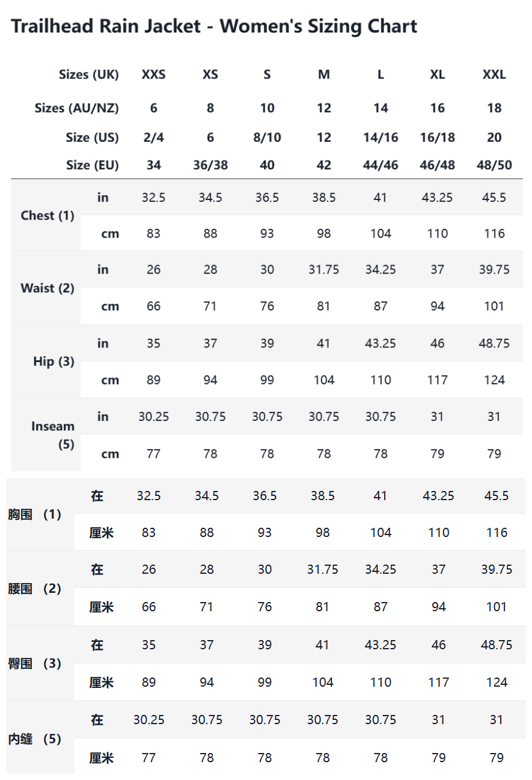Select the 腰围 (2) row label
The height and width of the screenshot is (780, 532).
click(x=35, y=589)
